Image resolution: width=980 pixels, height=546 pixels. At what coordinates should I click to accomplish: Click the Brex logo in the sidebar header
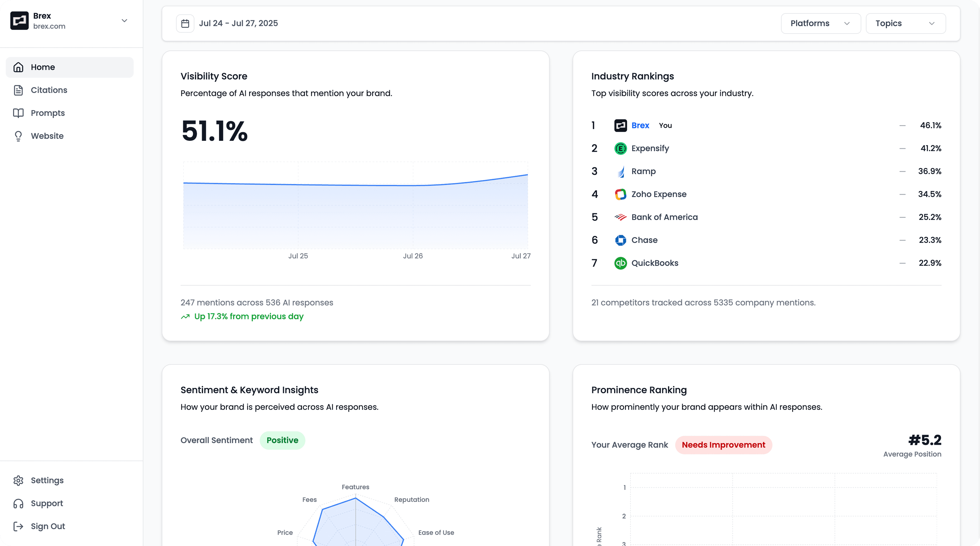click(19, 20)
